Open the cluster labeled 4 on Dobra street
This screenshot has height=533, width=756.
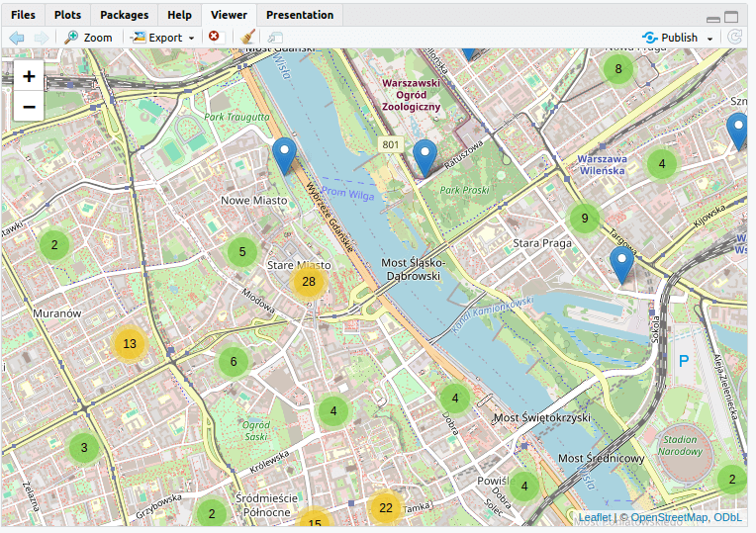[x=455, y=399]
